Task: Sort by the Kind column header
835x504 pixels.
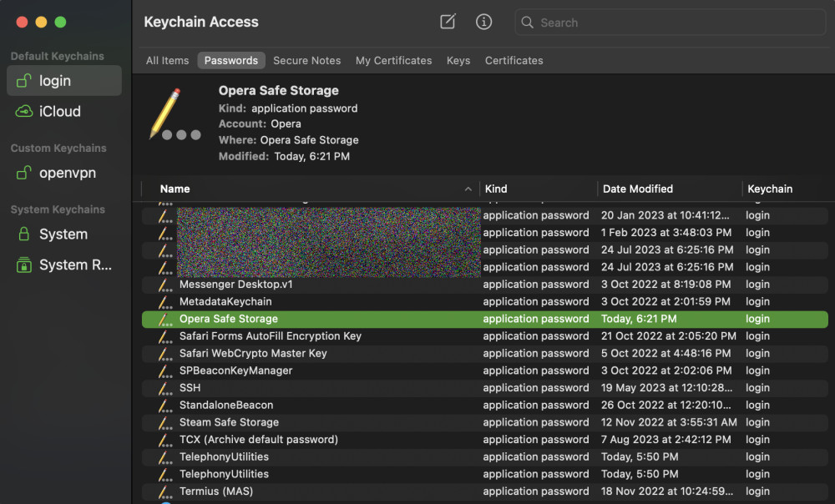Action: click(x=496, y=189)
